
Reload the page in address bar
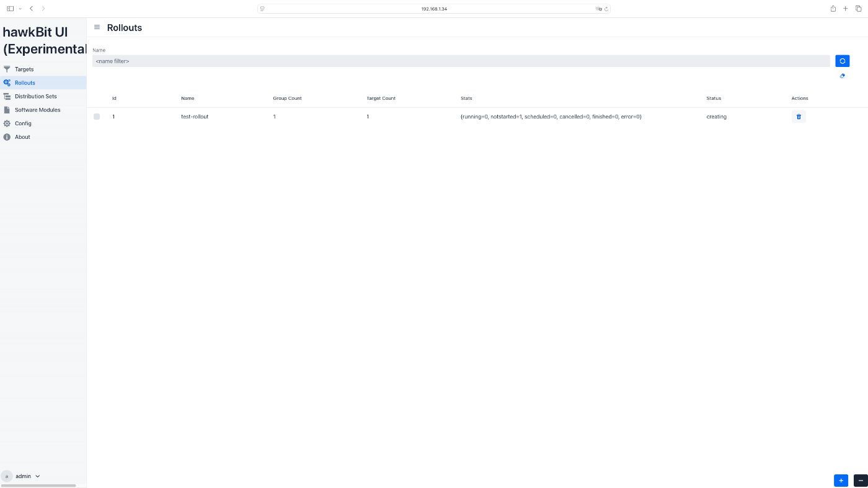[x=606, y=9]
